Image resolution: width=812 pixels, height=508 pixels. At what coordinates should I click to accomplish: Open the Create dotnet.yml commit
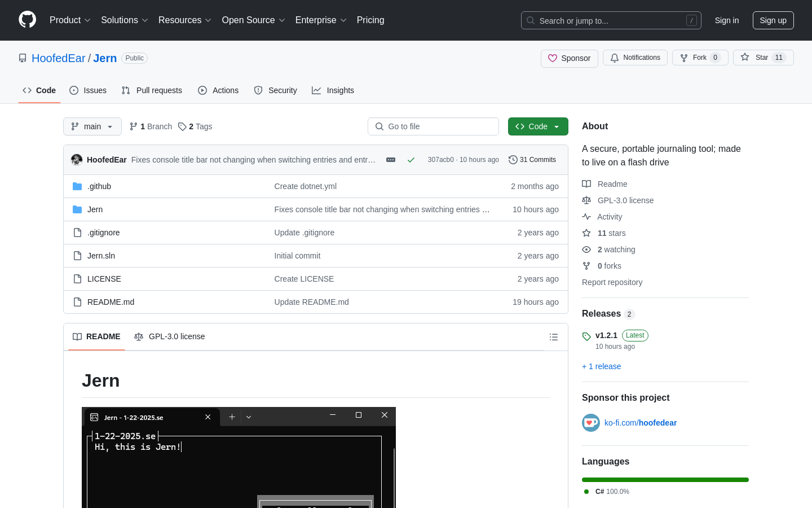pos(305,186)
